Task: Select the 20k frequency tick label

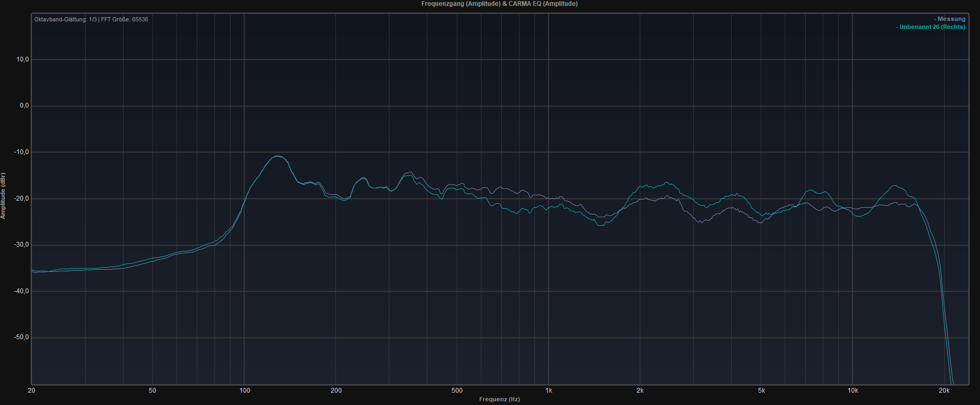Action: (x=944, y=391)
